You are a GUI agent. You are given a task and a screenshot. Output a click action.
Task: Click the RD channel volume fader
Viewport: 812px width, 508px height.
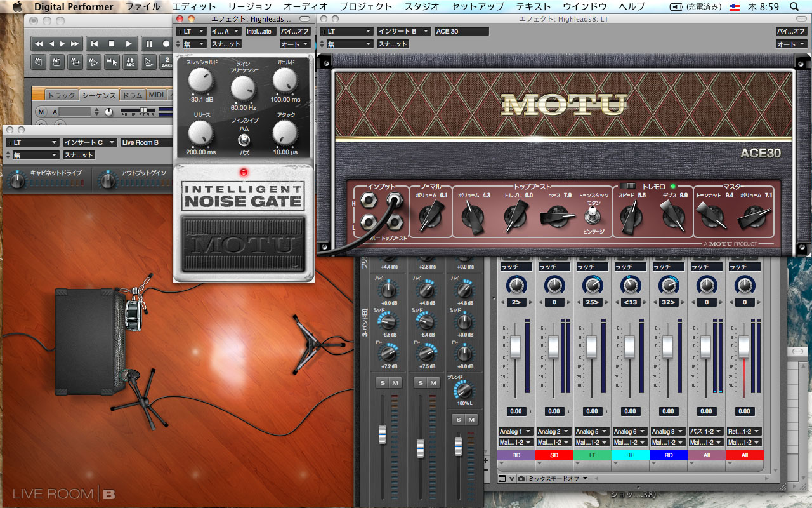click(x=668, y=347)
